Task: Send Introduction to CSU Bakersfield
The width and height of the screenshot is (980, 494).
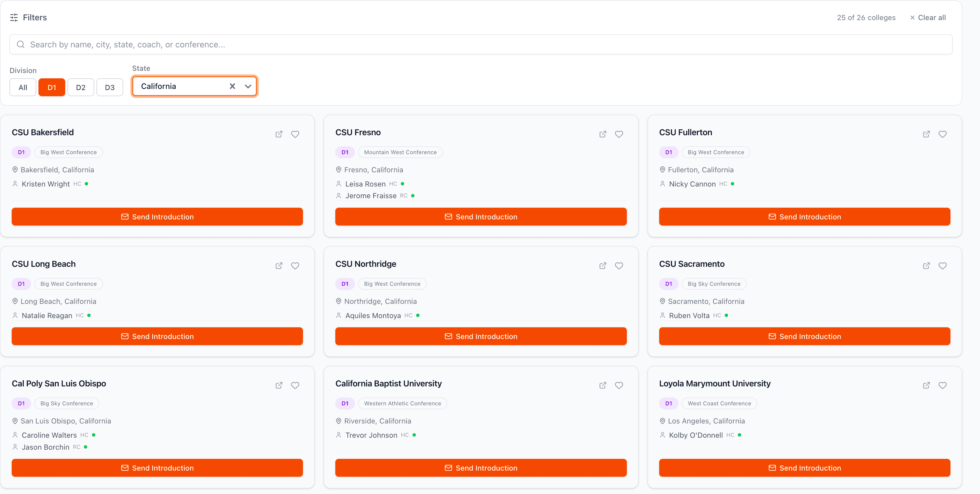Action: coord(157,217)
